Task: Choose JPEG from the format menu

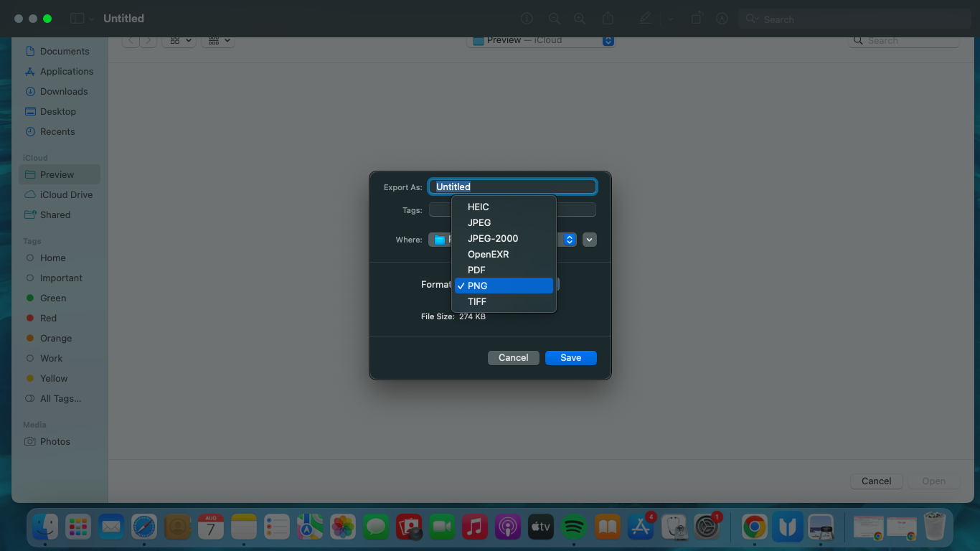Action: click(504, 222)
